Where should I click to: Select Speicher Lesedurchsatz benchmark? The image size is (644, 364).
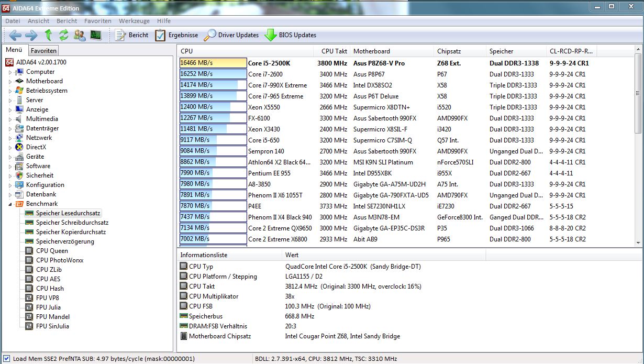coord(68,213)
